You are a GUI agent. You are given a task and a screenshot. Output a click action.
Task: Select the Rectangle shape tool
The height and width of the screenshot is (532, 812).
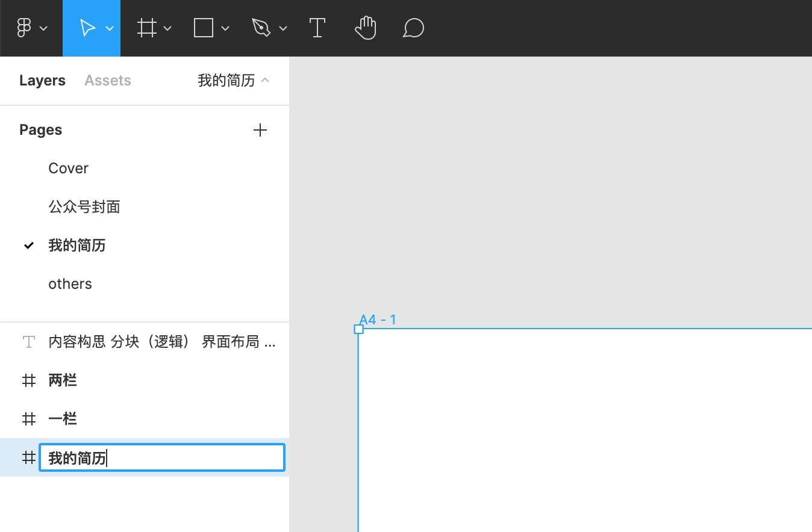pos(204,28)
